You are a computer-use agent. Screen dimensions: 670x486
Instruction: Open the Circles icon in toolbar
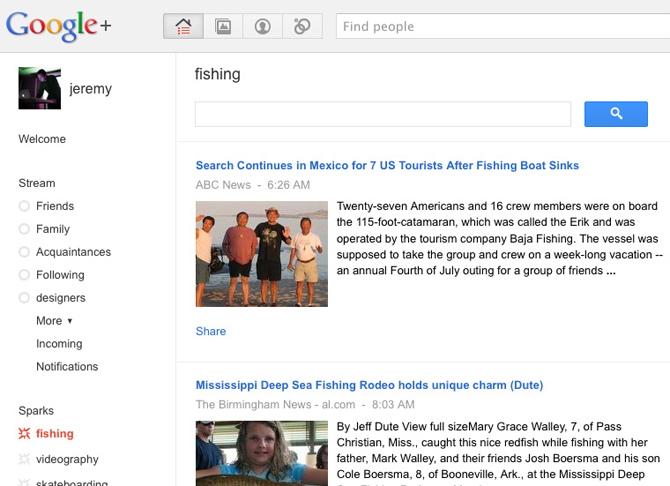(x=302, y=26)
